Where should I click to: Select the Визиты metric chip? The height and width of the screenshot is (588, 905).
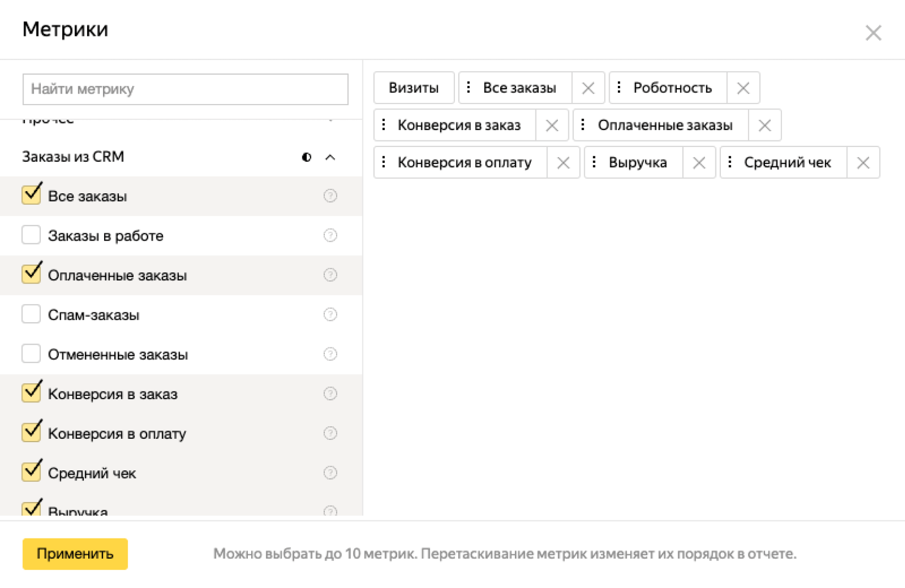pyautogui.click(x=414, y=88)
